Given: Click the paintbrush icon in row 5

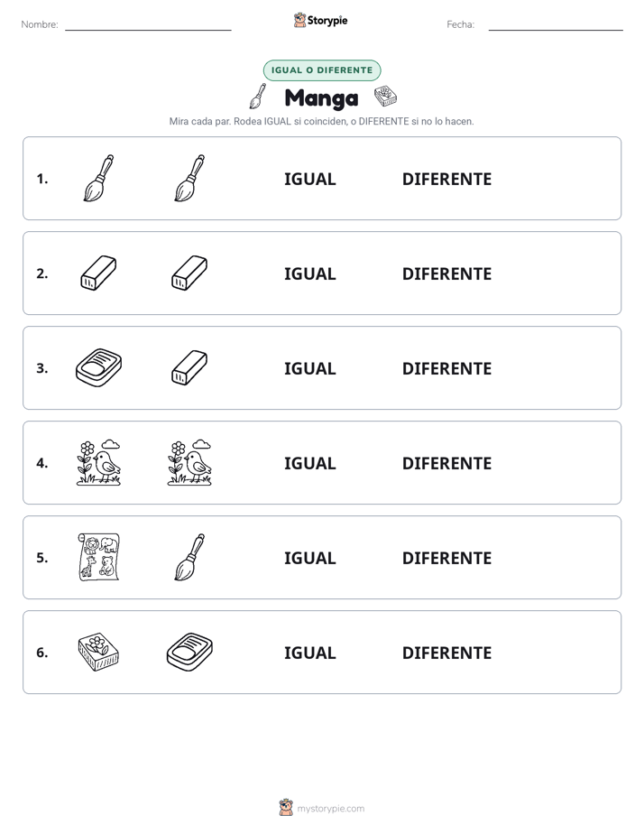Looking at the screenshot, I should [x=189, y=557].
